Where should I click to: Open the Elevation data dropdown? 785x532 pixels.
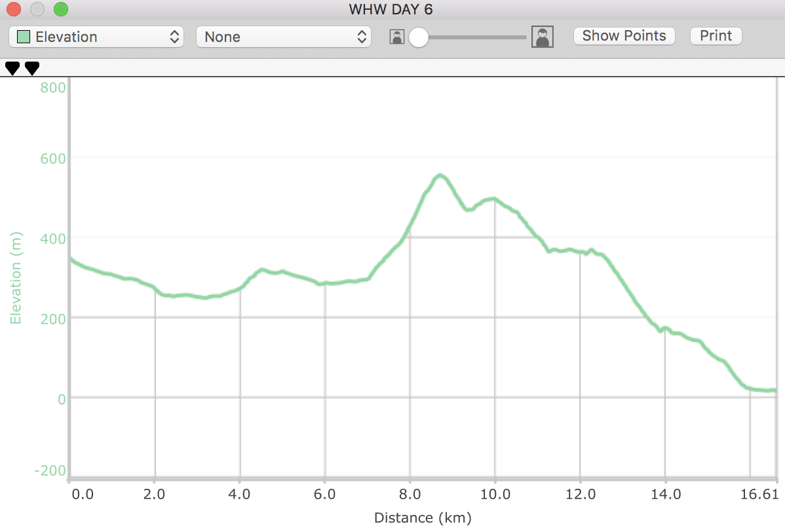pyautogui.click(x=96, y=37)
